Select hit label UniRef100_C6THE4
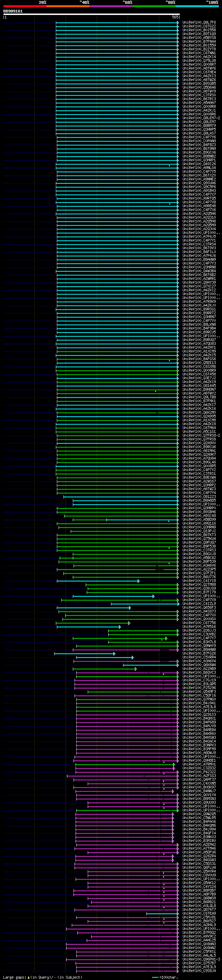The width and height of the screenshot is (222, 980). point(199,72)
